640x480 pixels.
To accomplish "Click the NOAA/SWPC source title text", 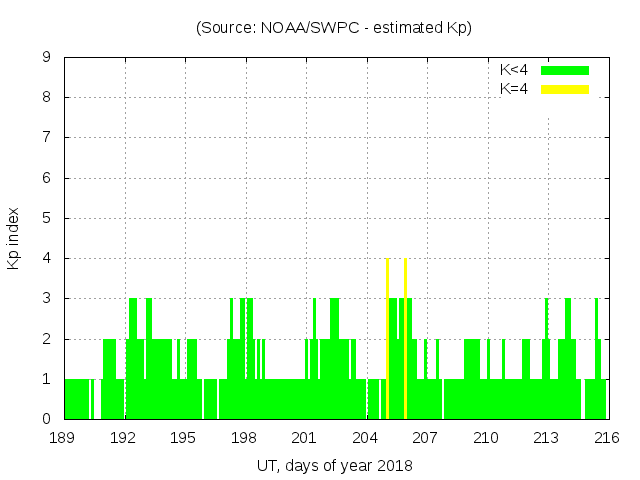I will click(x=333, y=28).
